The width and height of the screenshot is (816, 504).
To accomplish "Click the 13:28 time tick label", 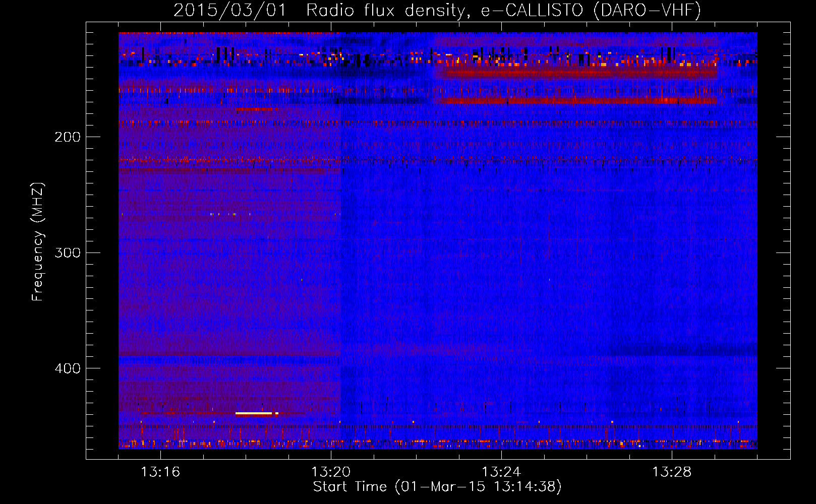I will [672, 472].
